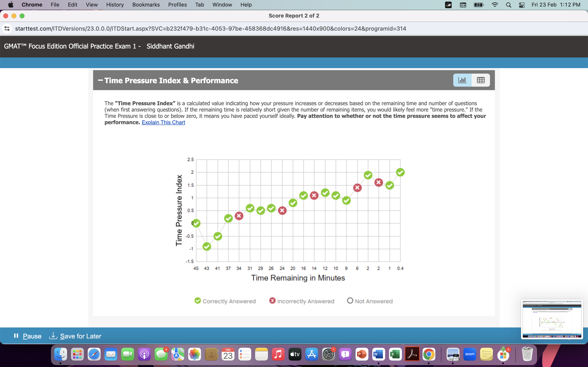
Task: Open Spotlight search in menu bar
Action: [508, 5]
